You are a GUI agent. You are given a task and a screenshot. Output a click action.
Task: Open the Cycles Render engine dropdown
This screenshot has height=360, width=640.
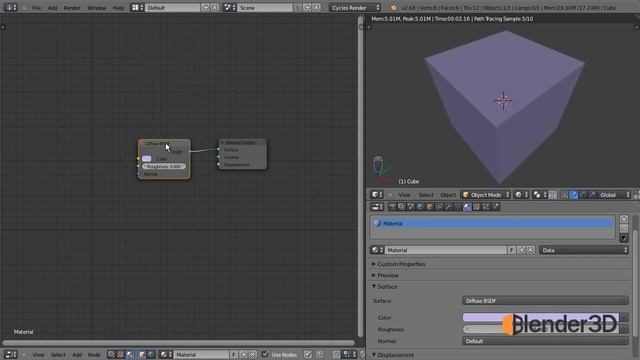[x=355, y=8]
